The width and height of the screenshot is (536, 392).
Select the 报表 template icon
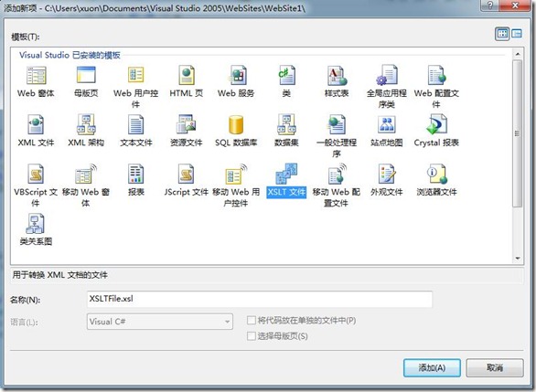135,174
